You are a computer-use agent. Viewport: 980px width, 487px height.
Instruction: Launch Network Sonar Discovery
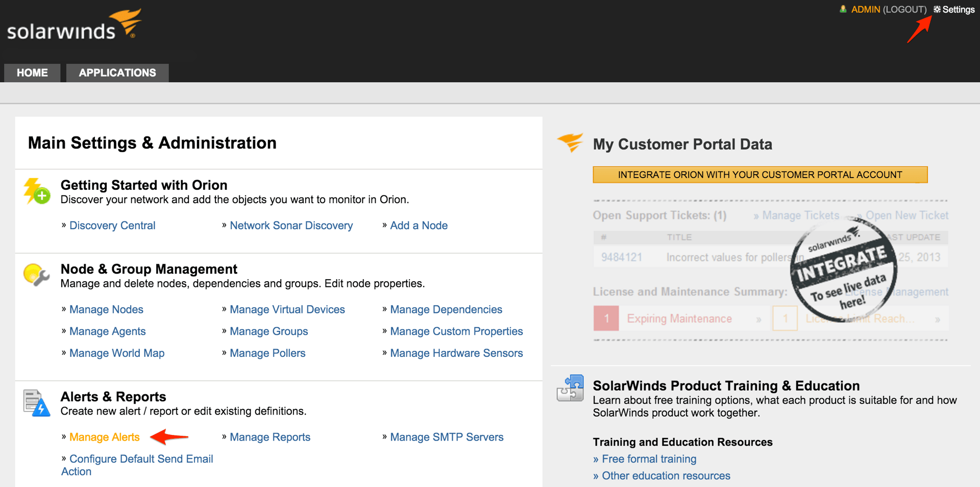(x=291, y=225)
